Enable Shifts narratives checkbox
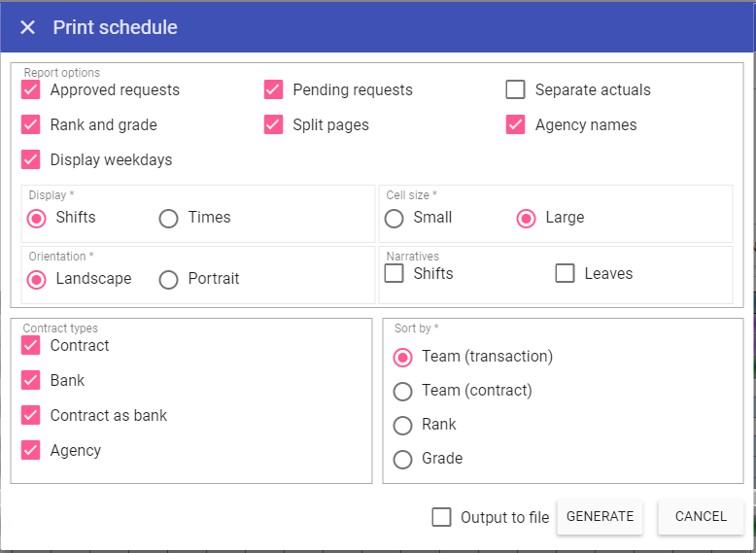 (x=395, y=274)
